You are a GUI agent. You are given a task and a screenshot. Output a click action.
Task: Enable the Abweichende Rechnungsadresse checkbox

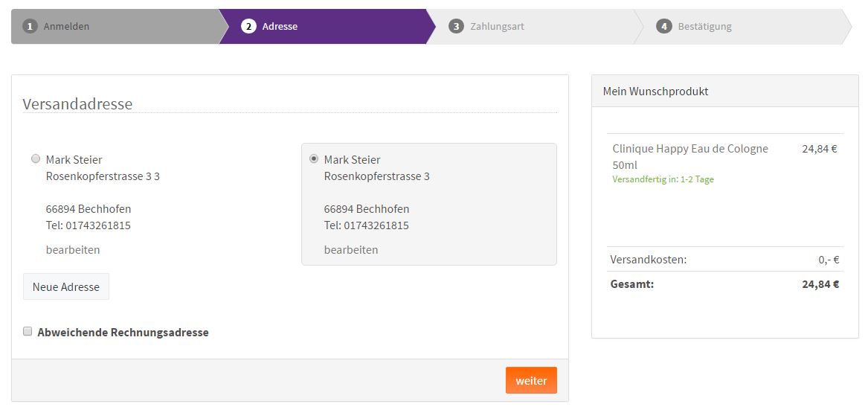coord(27,332)
